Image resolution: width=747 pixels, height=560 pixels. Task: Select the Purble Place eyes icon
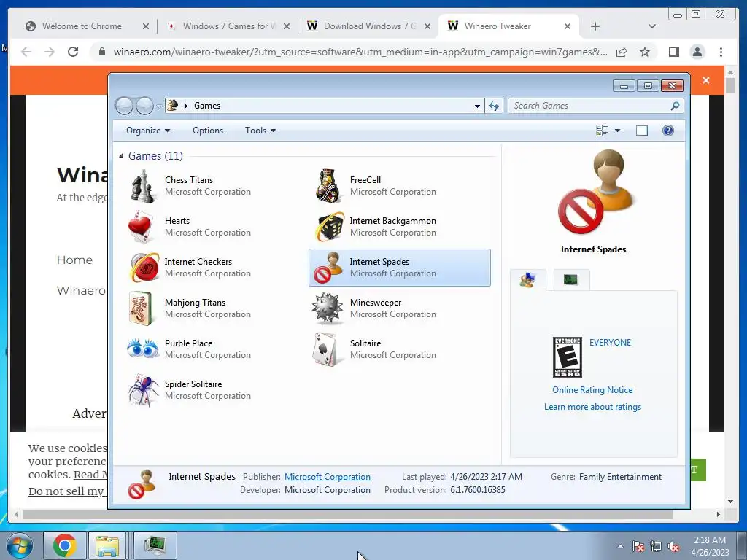click(x=143, y=349)
